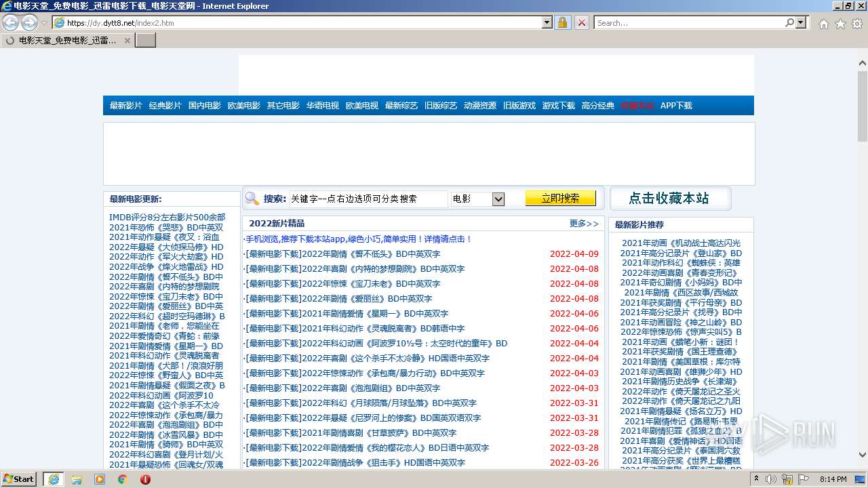The image size is (868, 488).
Task: Click the volume speaker tray icon
Action: (772, 479)
